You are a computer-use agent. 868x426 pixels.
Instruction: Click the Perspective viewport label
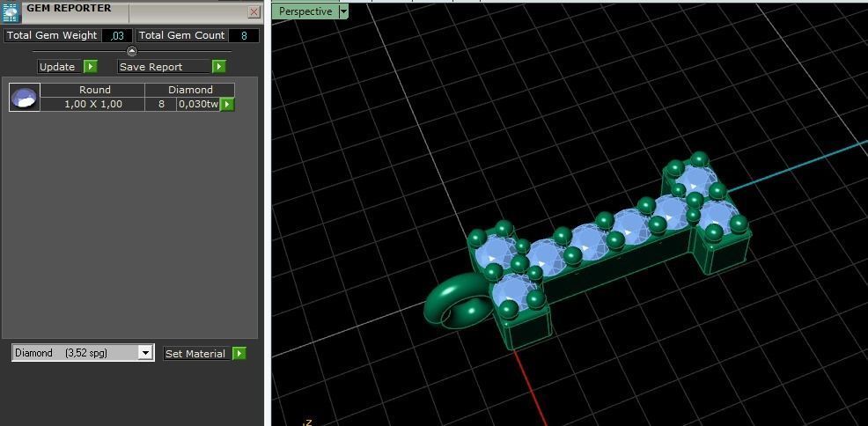click(x=305, y=11)
